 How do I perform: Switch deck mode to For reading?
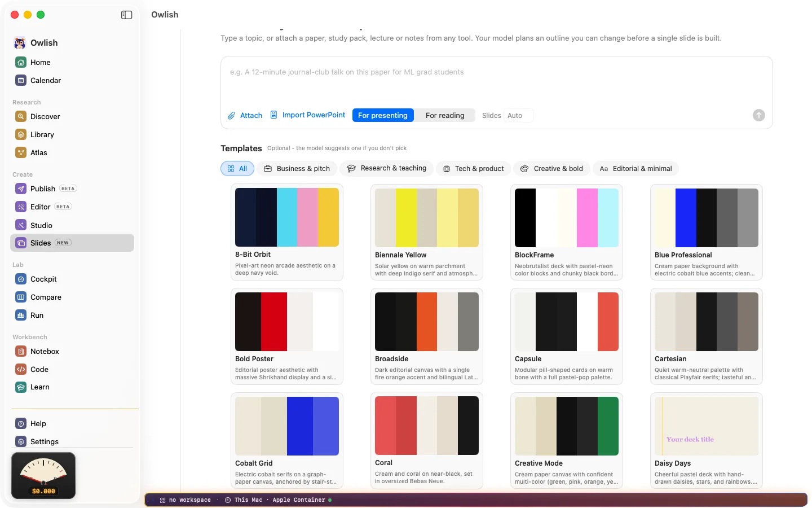(445, 115)
